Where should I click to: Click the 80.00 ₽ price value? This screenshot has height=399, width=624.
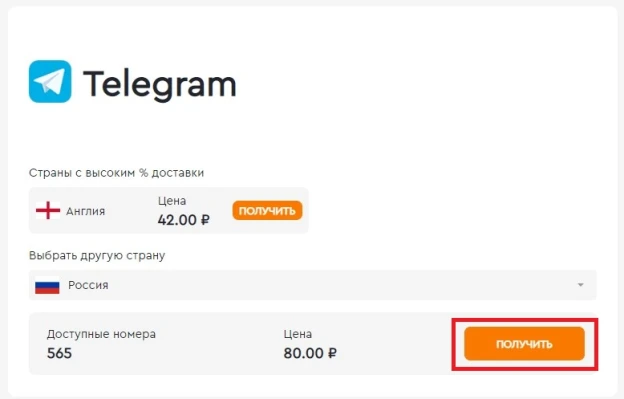[x=310, y=353]
